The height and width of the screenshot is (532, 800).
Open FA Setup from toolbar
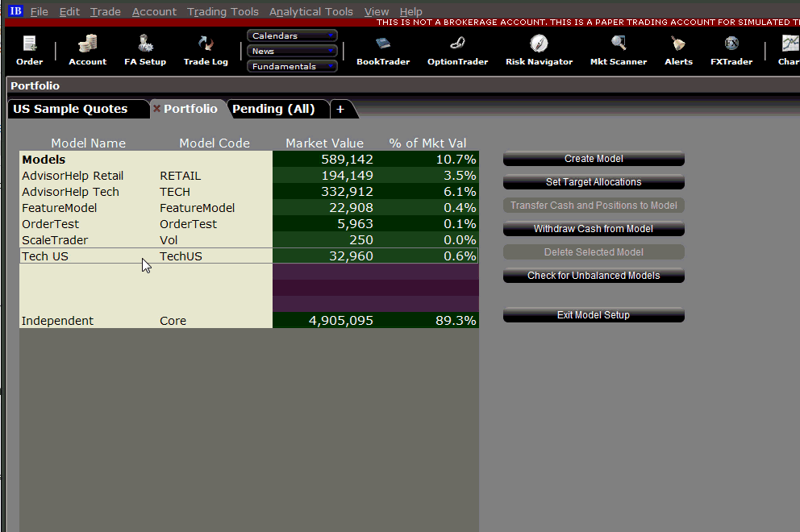[145, 50]
